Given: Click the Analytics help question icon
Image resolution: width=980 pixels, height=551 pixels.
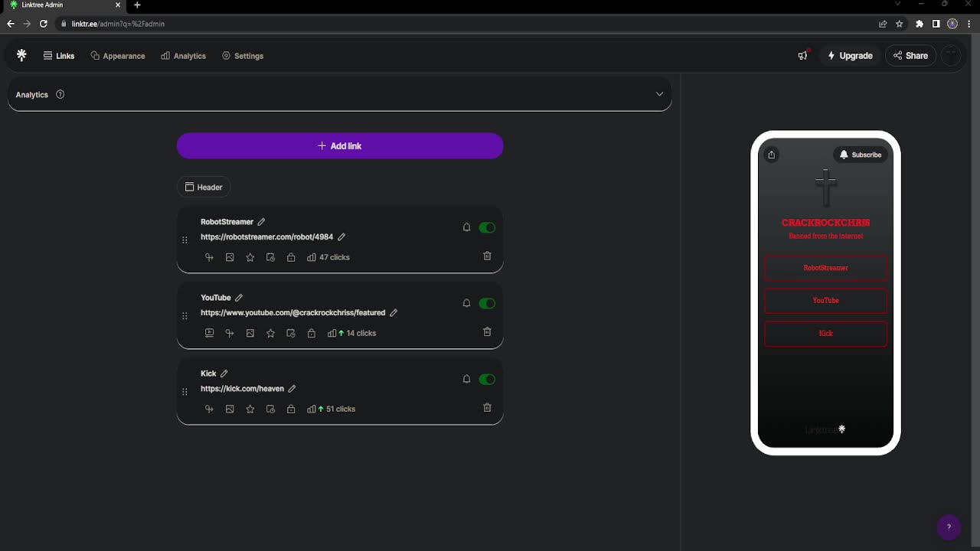Looking at the screenshot, I should [x=60, y=94].
